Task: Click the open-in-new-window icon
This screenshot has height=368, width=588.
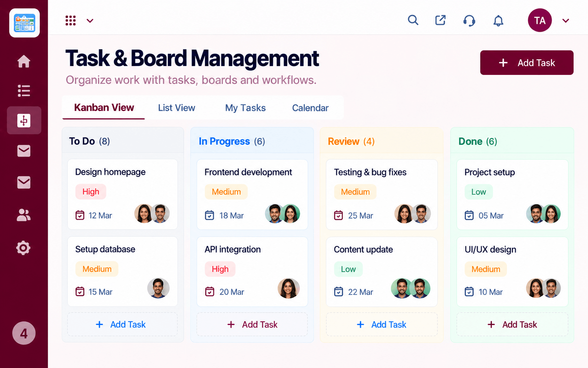Action: click(440, 20)
